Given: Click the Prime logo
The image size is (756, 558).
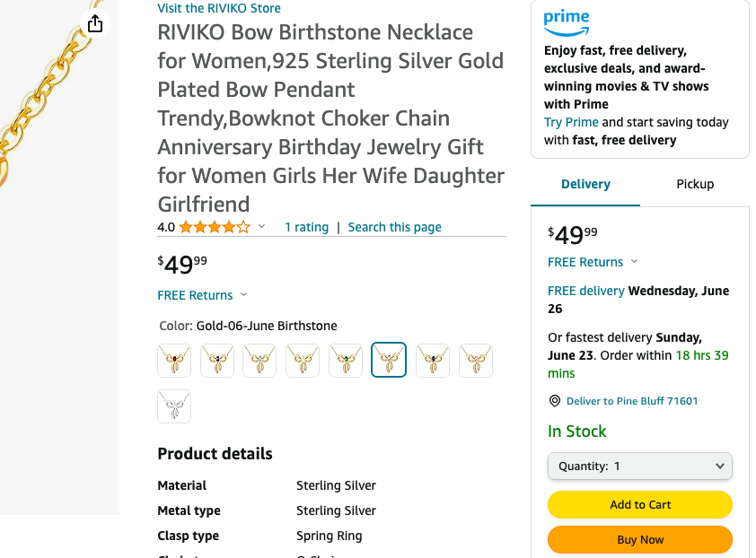Looking at the screenshot, I should pos(567,22).
